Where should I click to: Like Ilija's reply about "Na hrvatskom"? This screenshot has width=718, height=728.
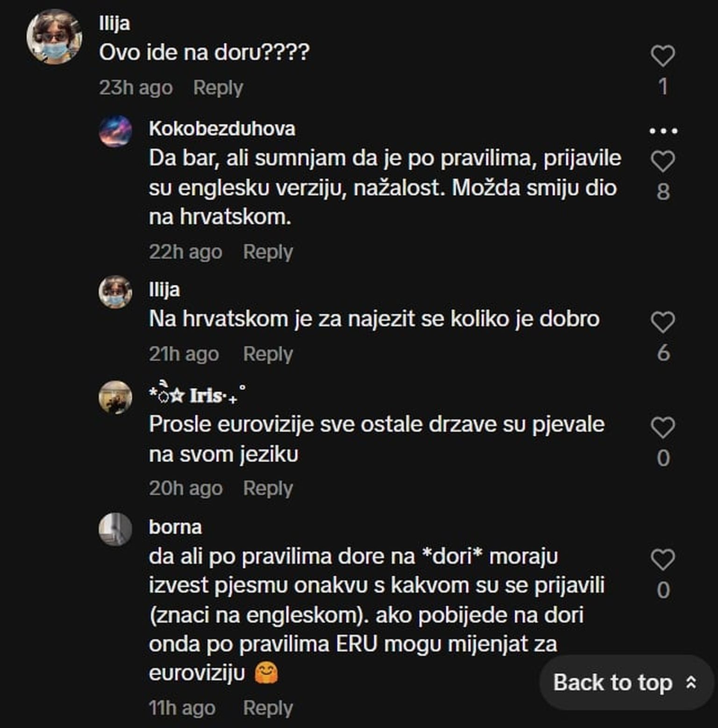[662, 322]
